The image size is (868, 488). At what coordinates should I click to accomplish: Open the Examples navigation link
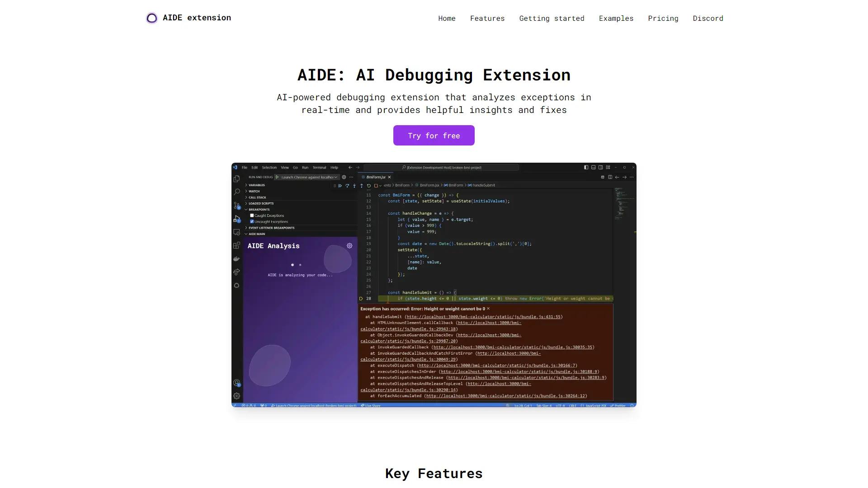pyautogui.click(x=616, y=18)
